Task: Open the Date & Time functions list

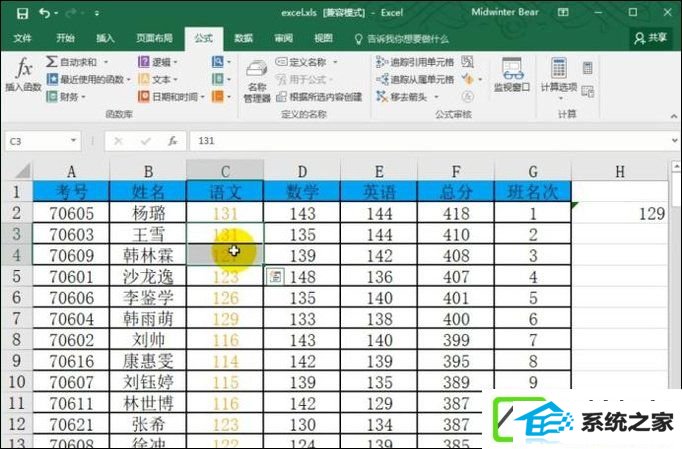Action: pos(171,97)
